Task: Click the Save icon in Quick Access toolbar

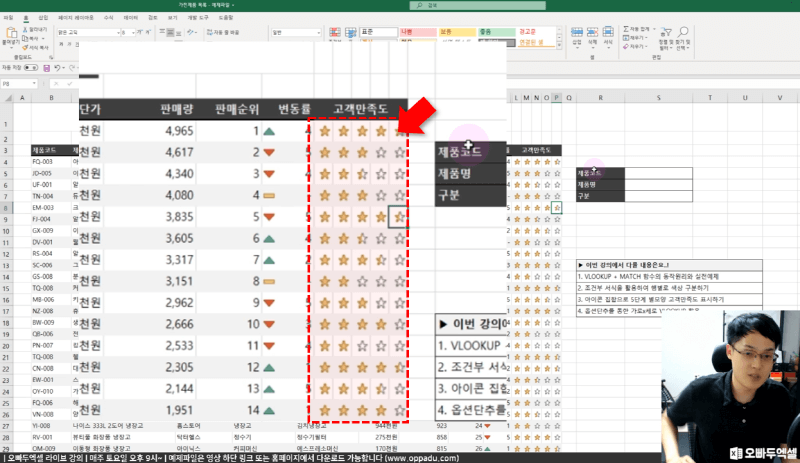Action: coord(46,68)
